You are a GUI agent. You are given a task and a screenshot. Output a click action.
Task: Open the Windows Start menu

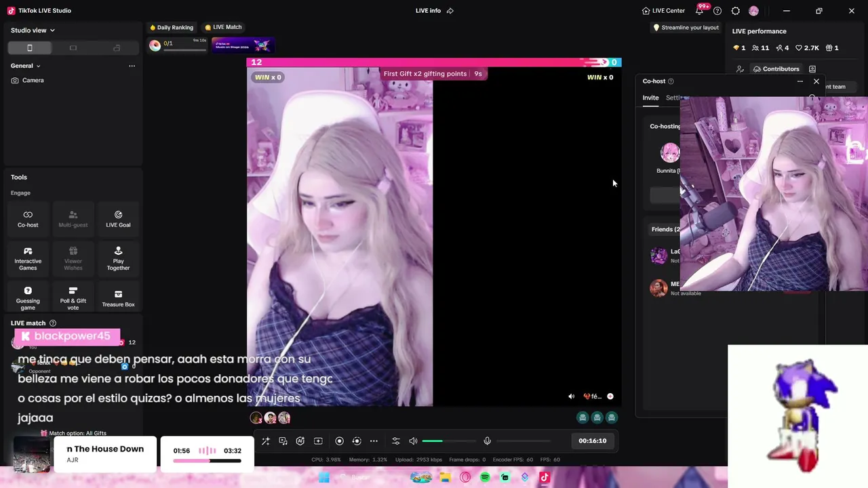click(324, 478)
